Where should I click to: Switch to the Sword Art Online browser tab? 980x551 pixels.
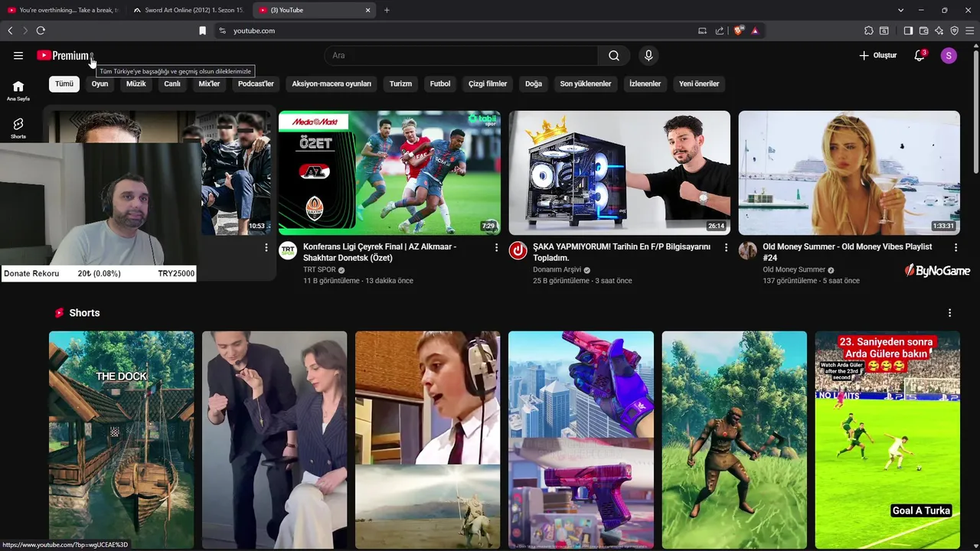tap(188, 10)
